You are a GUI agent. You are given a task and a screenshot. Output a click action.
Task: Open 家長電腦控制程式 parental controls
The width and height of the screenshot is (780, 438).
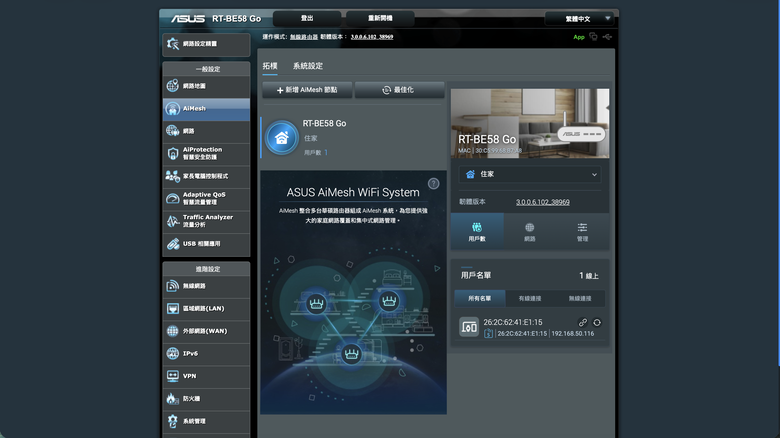point(206,176)
